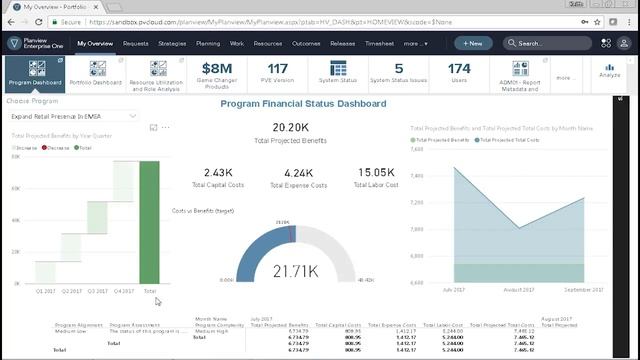Toggle the Decrease legend entry

[56, 148]
